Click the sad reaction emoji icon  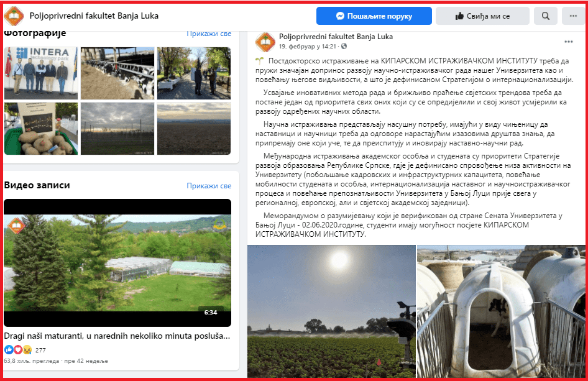tap(27, 350)
